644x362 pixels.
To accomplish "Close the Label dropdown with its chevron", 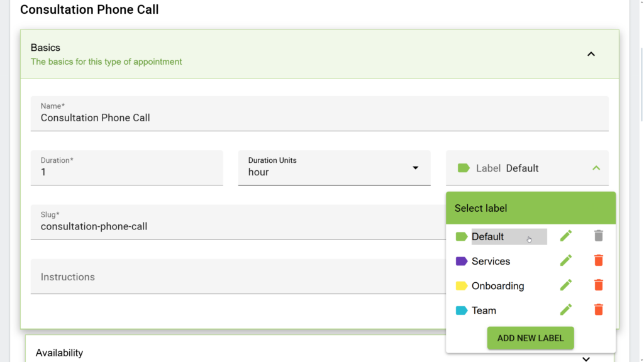I will (596, 168).
